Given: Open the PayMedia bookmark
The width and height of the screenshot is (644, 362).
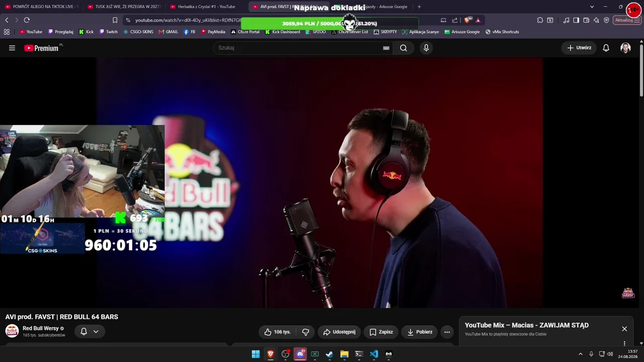Looking at the screenshot, I should 213,32.
